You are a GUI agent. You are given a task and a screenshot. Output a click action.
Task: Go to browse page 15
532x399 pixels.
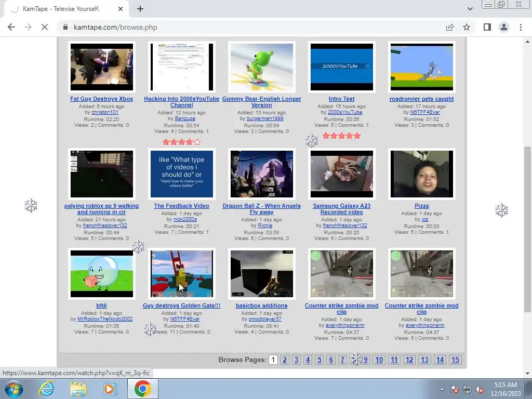(455, 360)
